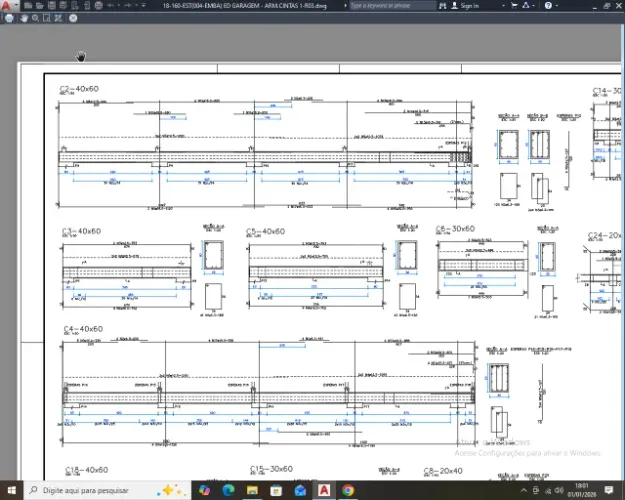Select the Pan hand tool in preview toolbar
This screenshot has height=500, width=625.
tap(24, 18)
